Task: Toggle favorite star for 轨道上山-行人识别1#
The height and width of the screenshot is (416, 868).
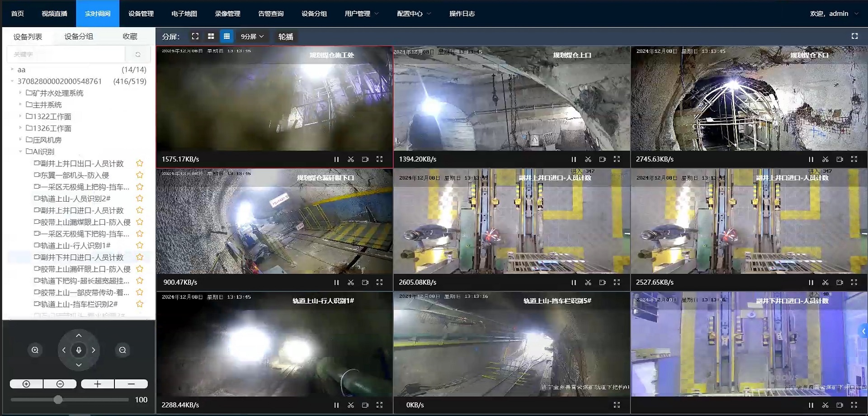Action: pos(140,246)
